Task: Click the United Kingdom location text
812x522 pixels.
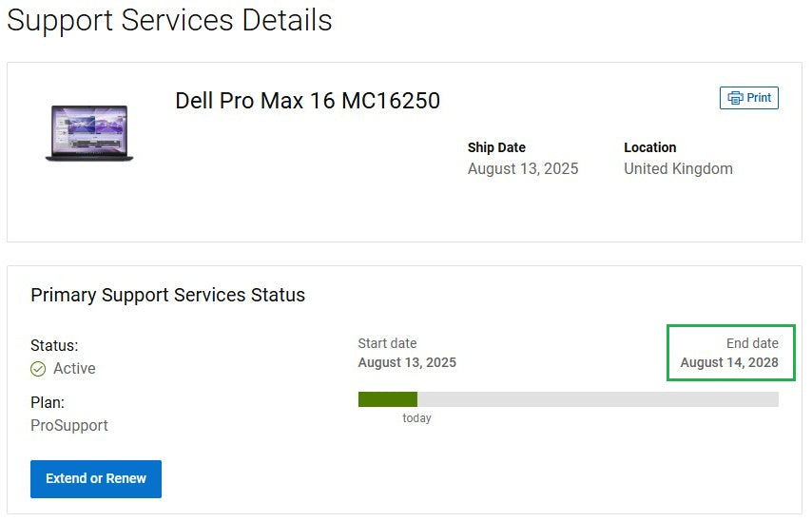Action: 678,169
